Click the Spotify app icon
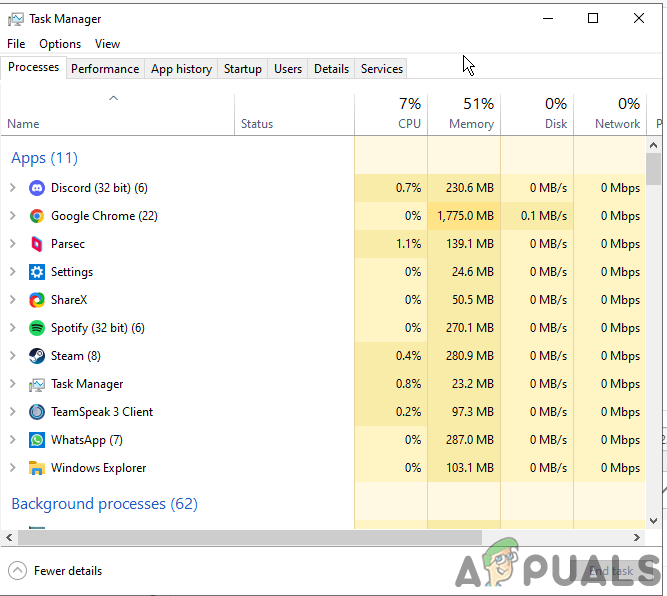This screenshot has width=667, height=596. [x=37, y=328]
